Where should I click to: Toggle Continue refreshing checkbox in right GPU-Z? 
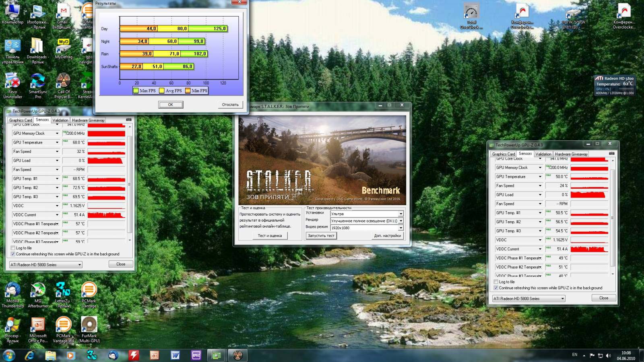[x=496, y=288]
